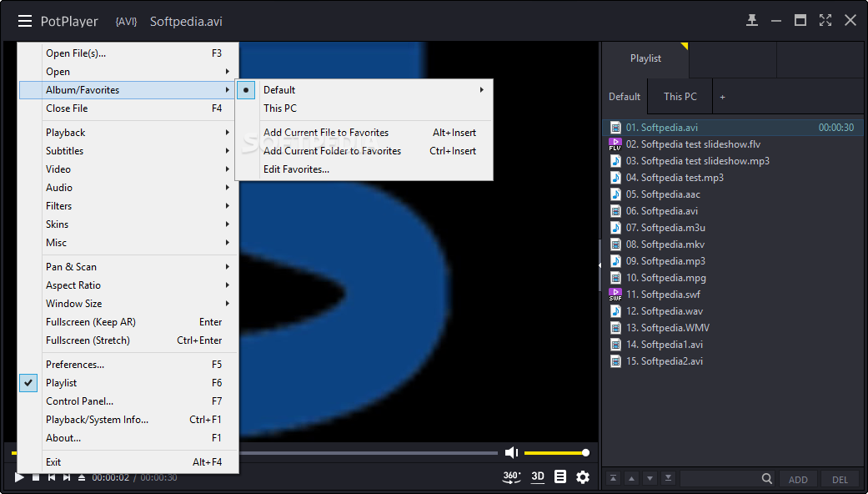Choose Open File(s)... from the menu

tap(129, 53)
